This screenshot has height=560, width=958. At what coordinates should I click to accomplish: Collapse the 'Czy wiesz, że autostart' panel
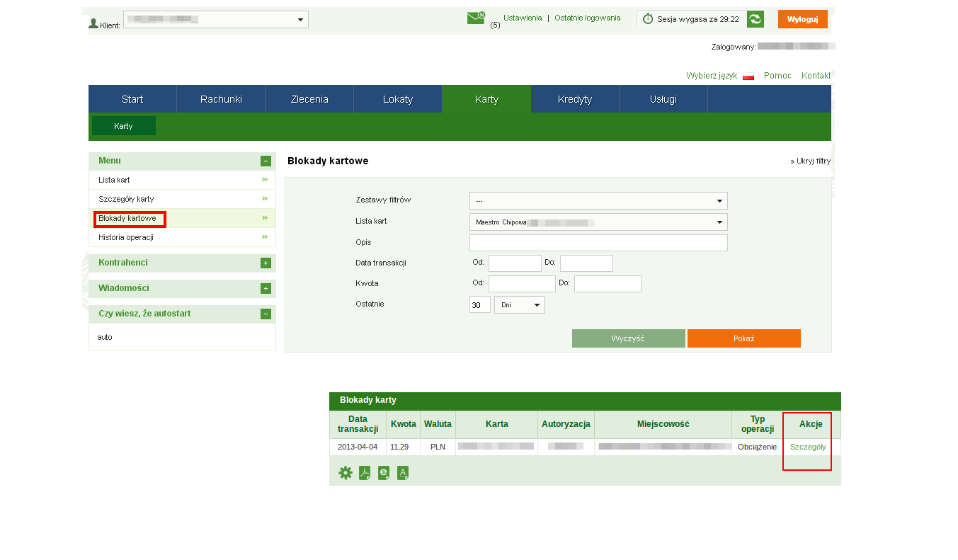(266, 314)
